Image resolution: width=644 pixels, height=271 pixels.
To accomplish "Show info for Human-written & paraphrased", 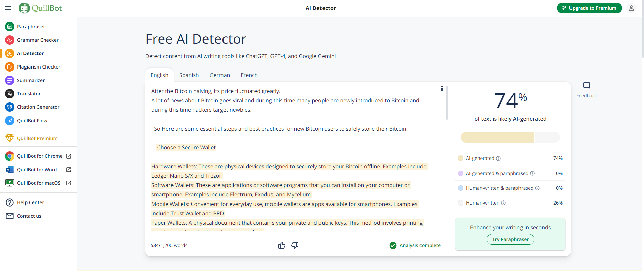I will coord(537,188).
